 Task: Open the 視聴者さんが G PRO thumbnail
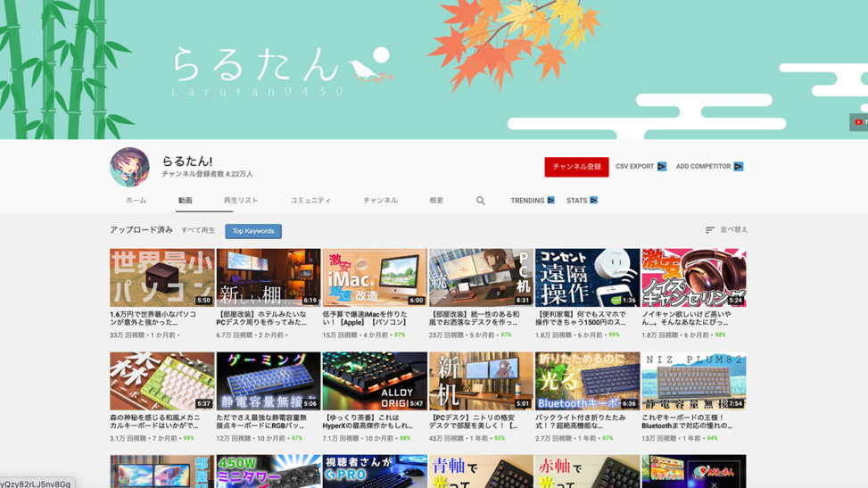coord(374,471)
